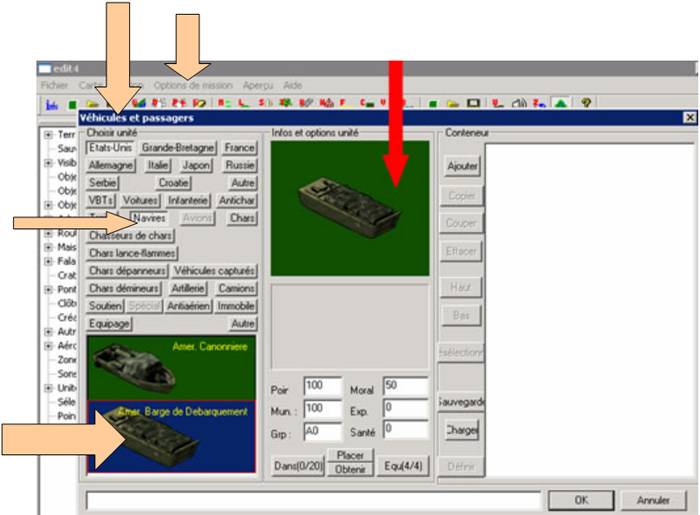Click the Ajouter button in Conteneur
This screenshot has height=515, width=700.
coord(462,166)
